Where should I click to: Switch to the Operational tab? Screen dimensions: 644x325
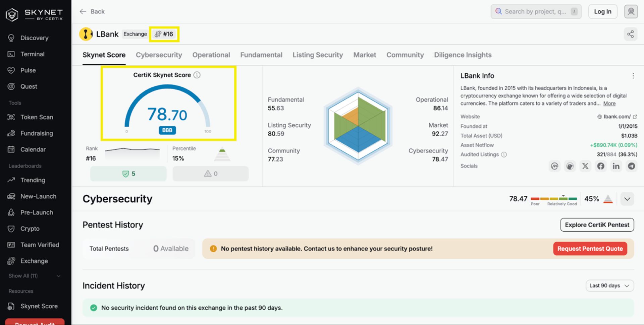point(211,55)
